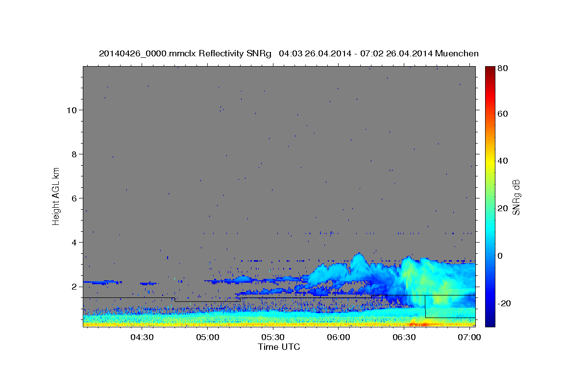
Task: Click the 'SNRg dB' colorbar label
Action: (516, 197)
